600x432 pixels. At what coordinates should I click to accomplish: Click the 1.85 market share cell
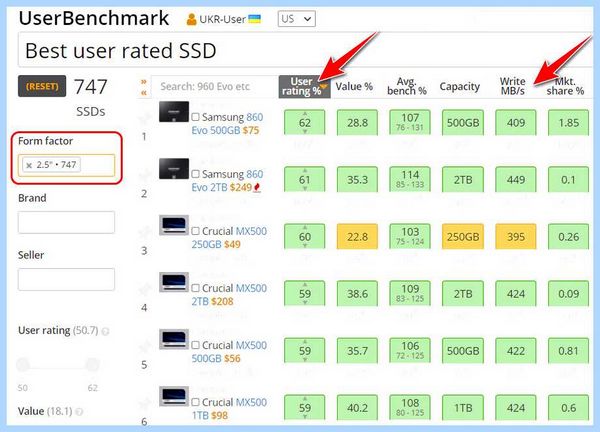(568, 122)
